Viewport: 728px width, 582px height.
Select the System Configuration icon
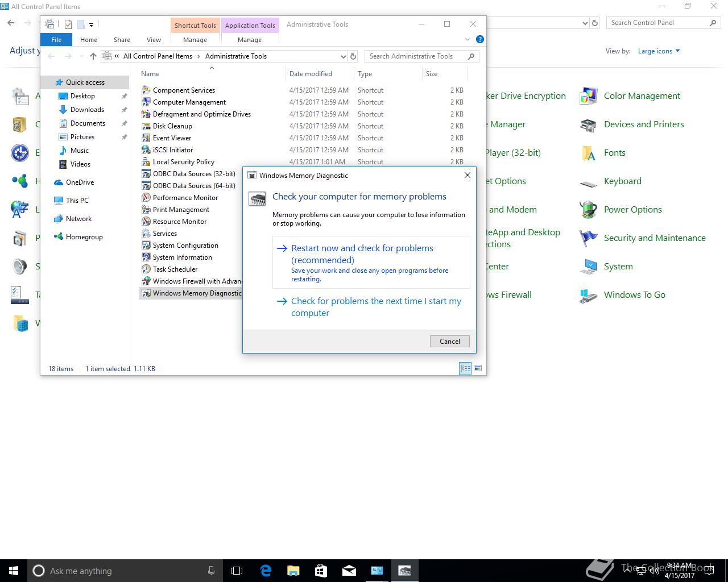pyautogui.click(x=146, y=246)
